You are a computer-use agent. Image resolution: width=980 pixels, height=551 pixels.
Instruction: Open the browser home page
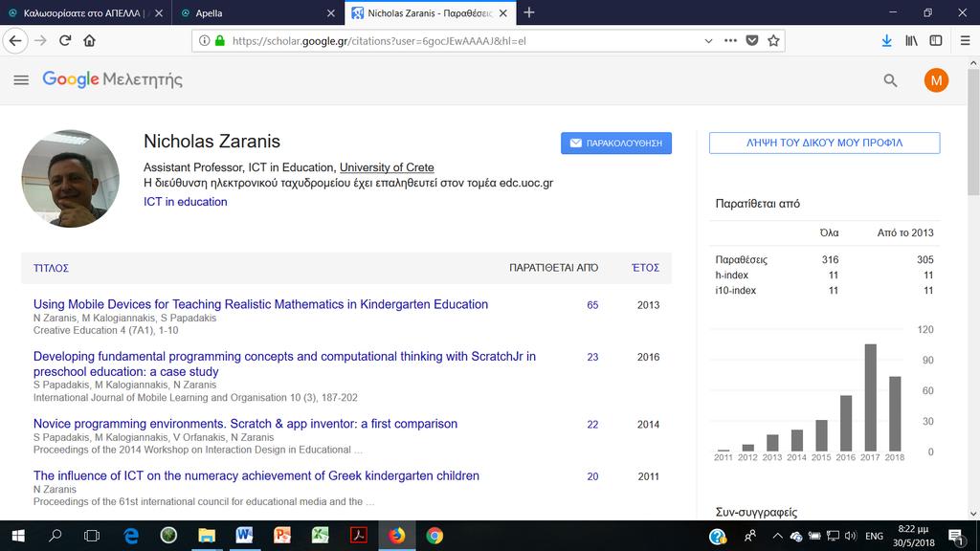[89, 40]
